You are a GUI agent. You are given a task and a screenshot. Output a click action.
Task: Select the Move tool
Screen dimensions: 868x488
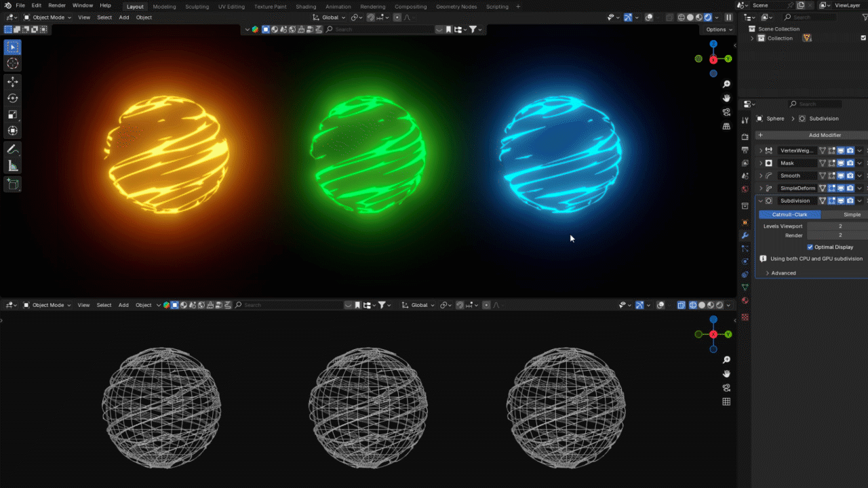click(x=13, y=81)
